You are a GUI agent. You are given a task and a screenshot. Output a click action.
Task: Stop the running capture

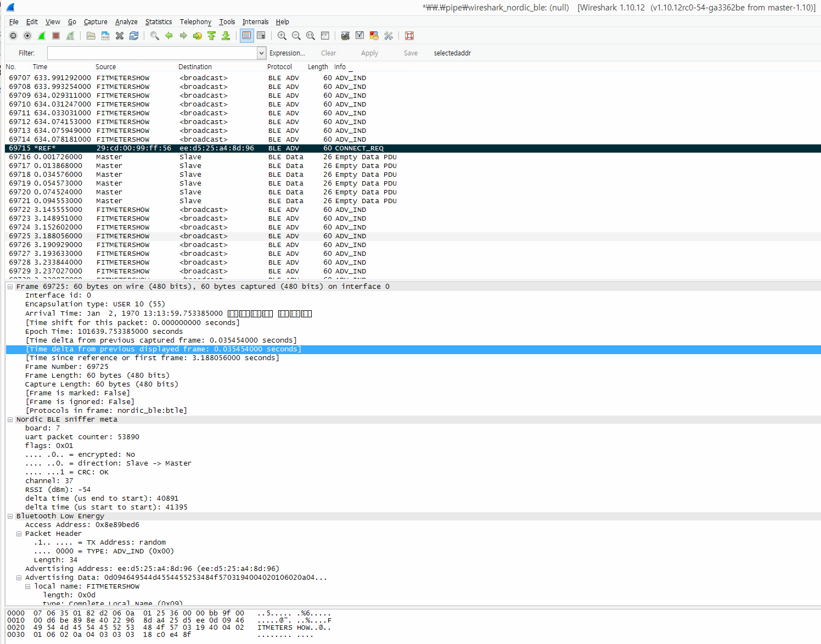(56, 36)
